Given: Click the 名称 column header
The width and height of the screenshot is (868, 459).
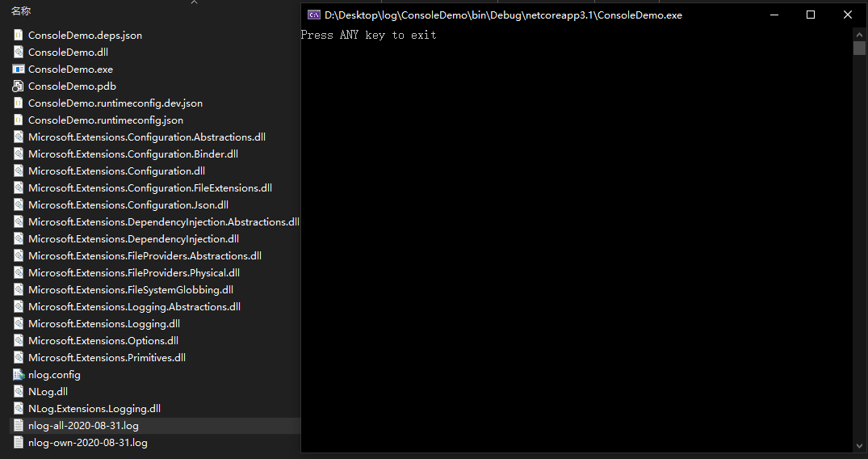Looking at the screenshot, I should tap(21, 11).
